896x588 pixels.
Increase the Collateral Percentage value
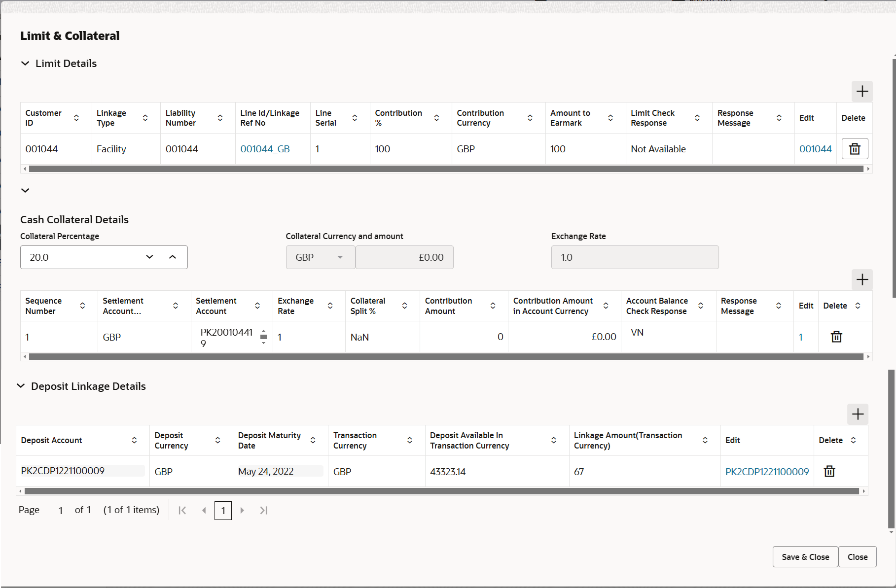pyautogui.click(x=172, y=257)
